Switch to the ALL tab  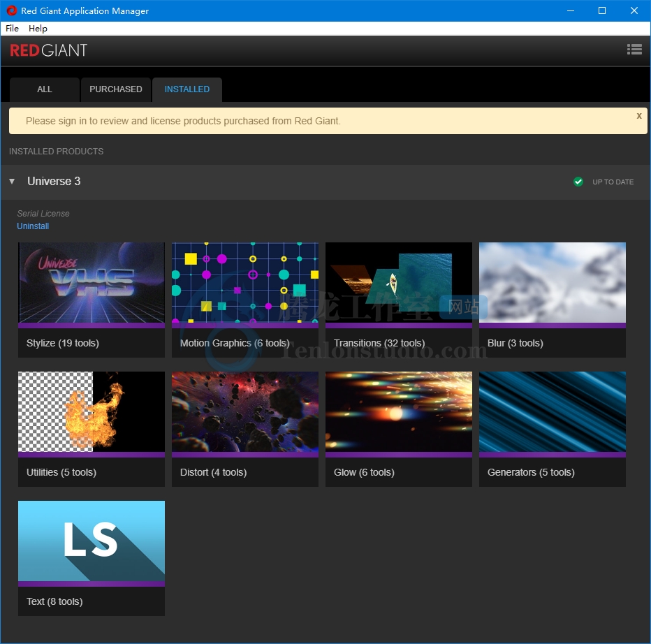45,89
